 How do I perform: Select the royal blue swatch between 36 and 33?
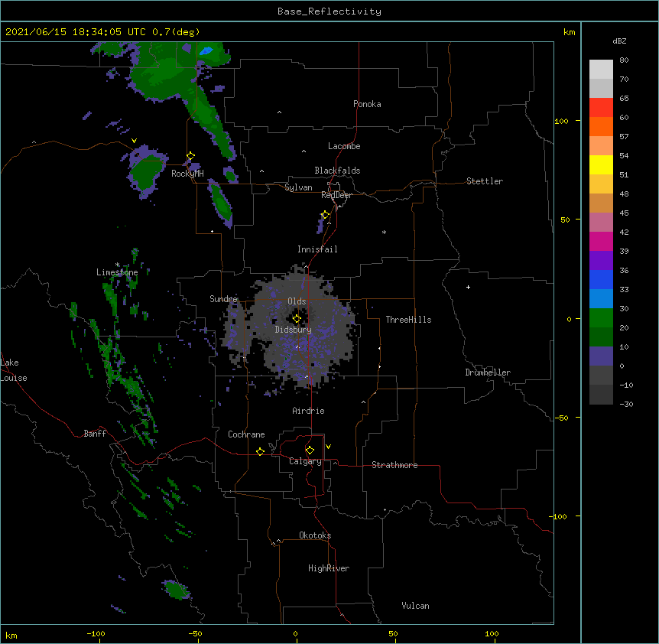[x=601, y=279]
